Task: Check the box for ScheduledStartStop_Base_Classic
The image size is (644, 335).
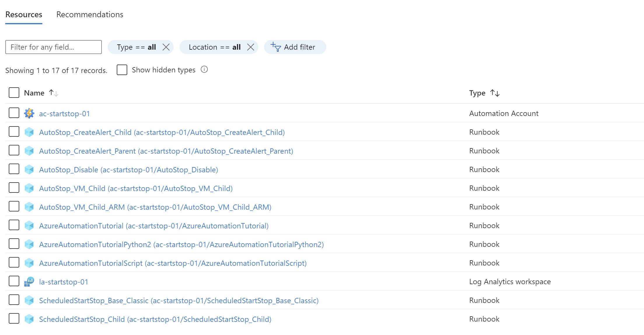Action: [x=14, y=300]
